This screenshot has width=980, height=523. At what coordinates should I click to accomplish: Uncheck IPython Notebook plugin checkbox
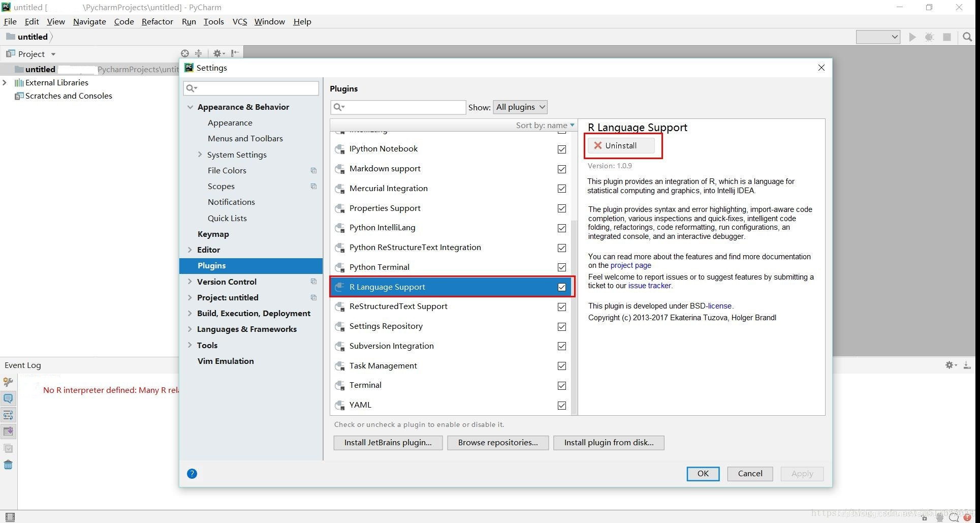562,149
